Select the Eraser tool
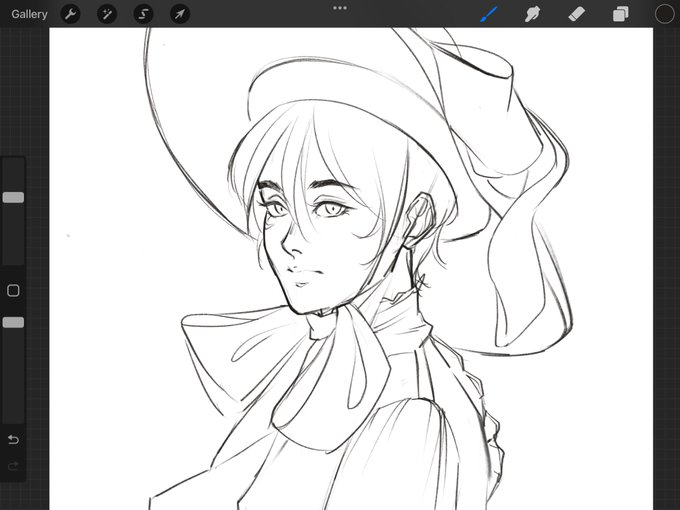Screen dimensions: 680x510 [x=576, y=14]
